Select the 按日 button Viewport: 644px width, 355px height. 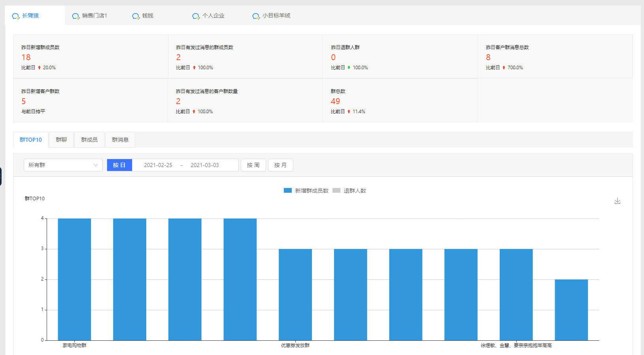click(119, 165)
